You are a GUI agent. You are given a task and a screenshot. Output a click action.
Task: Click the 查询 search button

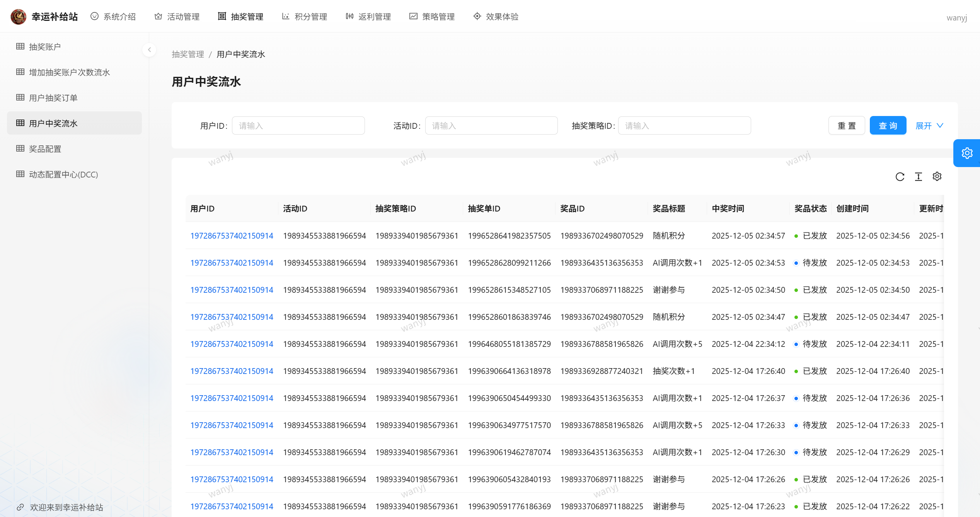point(888,125)
